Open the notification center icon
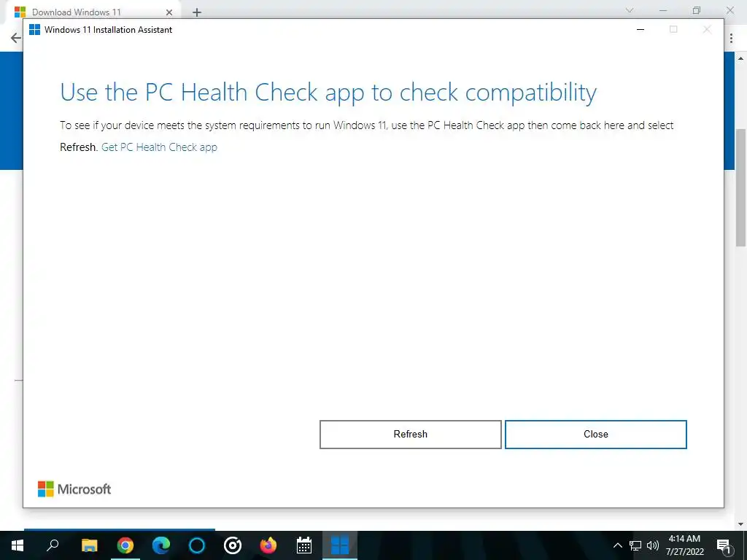The image size is (747, 560). click(724, 545)
